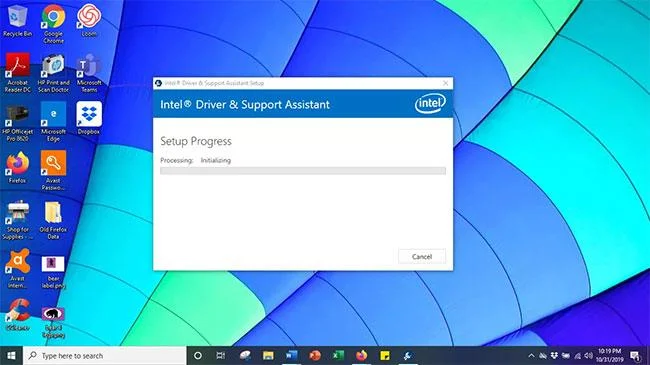
Task: Open the Windows Start menu
Action: [x=11, y=355]
